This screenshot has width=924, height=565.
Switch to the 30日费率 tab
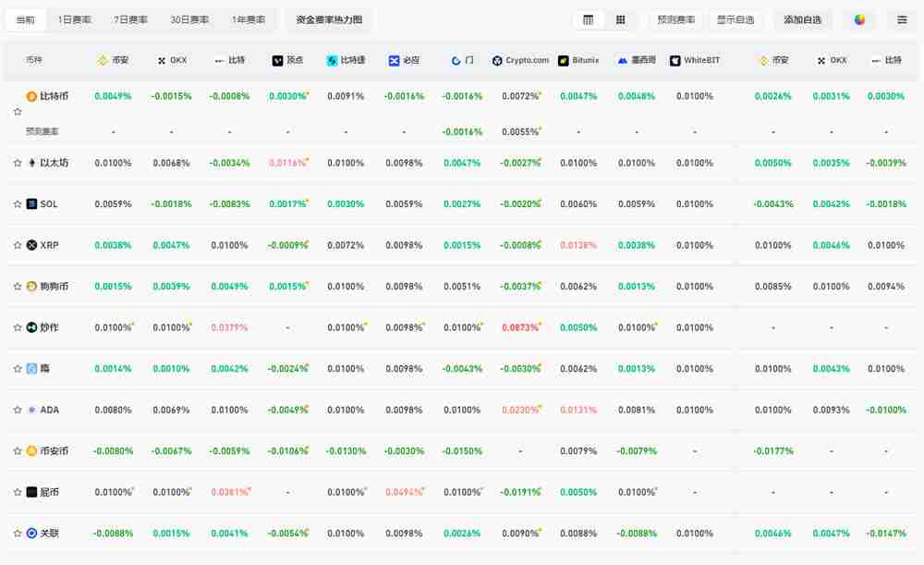pos(189,19)
